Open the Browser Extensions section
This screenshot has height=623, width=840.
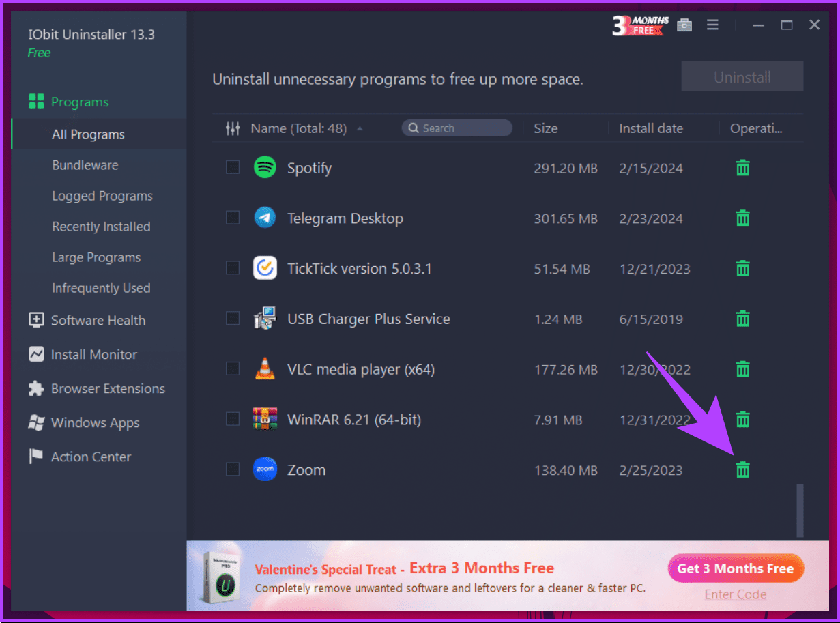click(108, 388)
